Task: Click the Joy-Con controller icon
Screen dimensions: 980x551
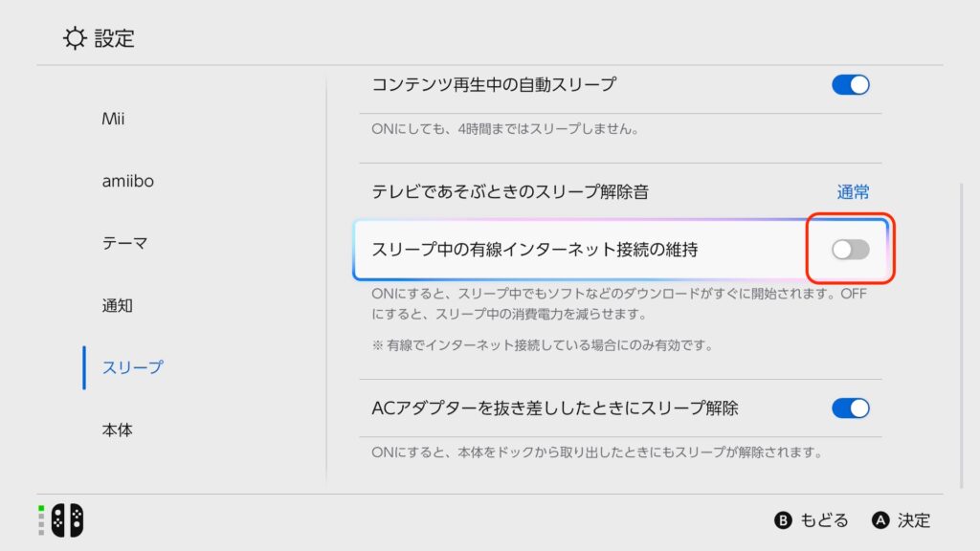Action: pyautogui.click(x=67, y=519)
